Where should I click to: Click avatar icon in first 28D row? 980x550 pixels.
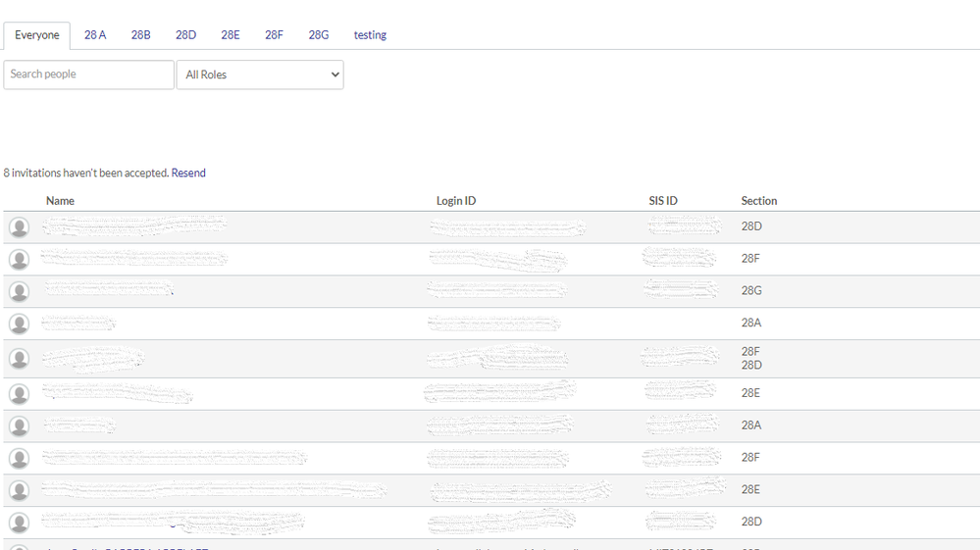(19, 227)
